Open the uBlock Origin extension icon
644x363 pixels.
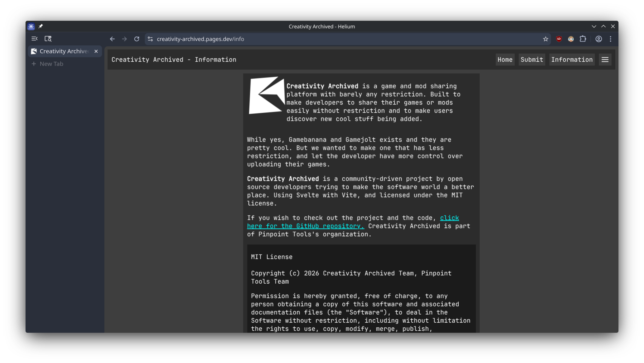tap(559, 39)
